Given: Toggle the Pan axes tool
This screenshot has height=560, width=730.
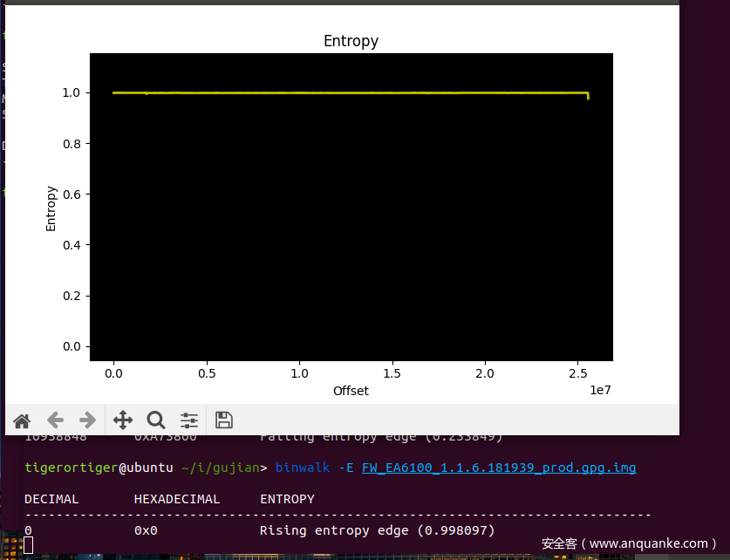Looking at the screenshot, I should click(x=123, y=420).
